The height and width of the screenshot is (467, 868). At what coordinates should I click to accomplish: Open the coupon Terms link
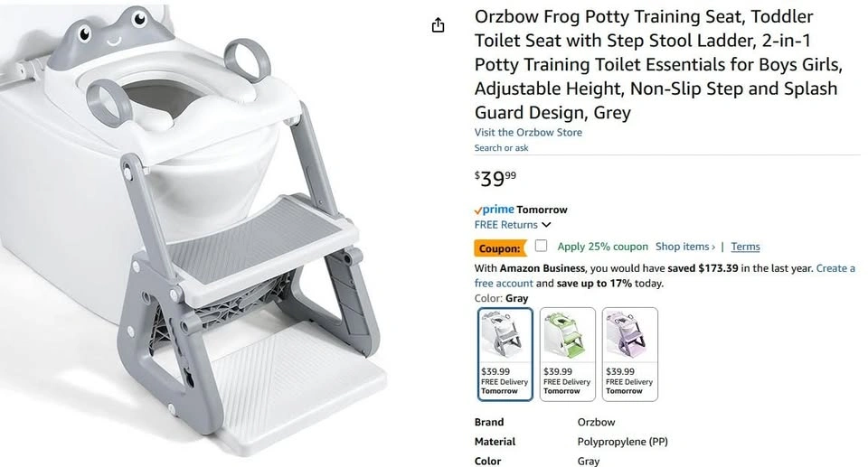[745, 247]
